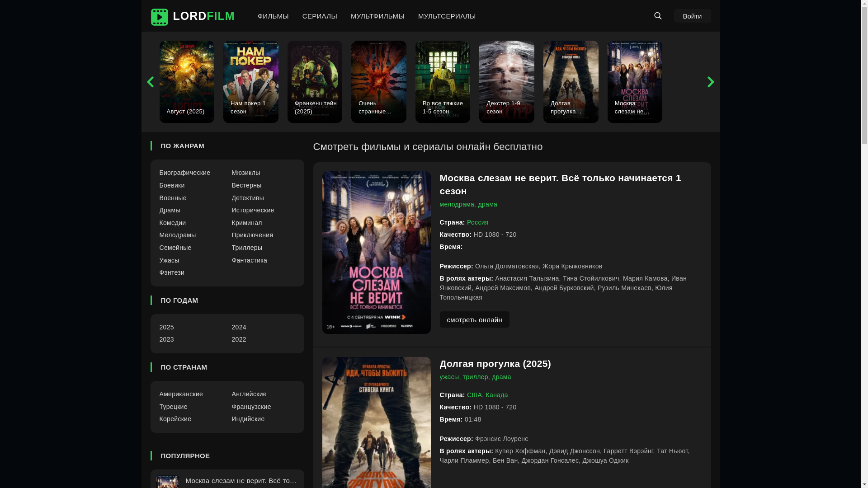Screen dimensions: 868x488
Task: Click the Канада country link
Action: click(496, 395)
